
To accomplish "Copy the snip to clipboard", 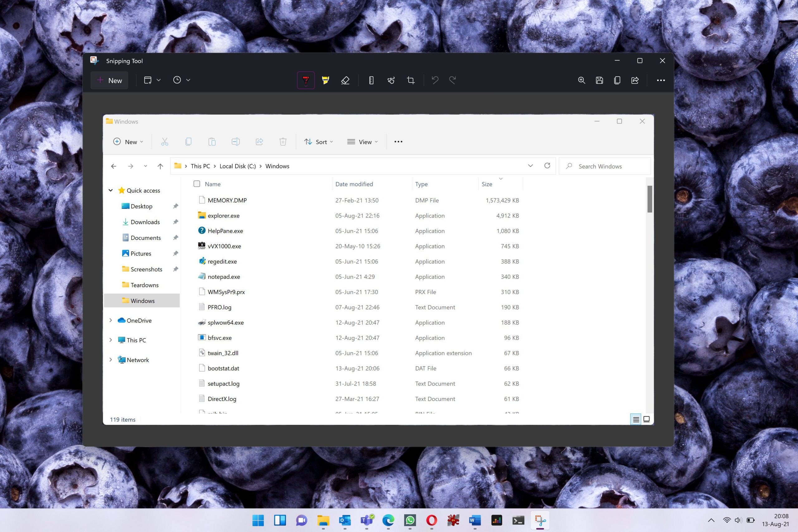I will coord(617,80).
